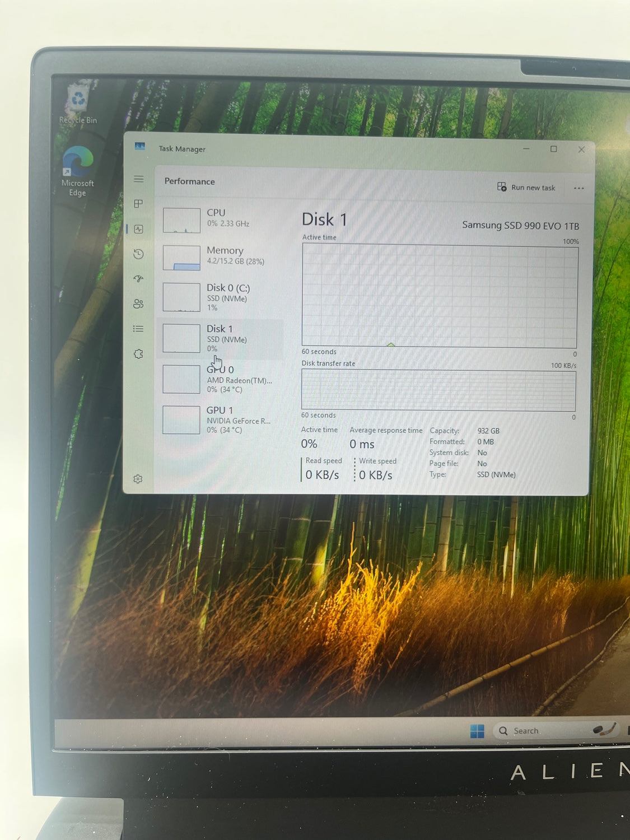
Task: Open the Services page icon
Action: coord(139,354)
